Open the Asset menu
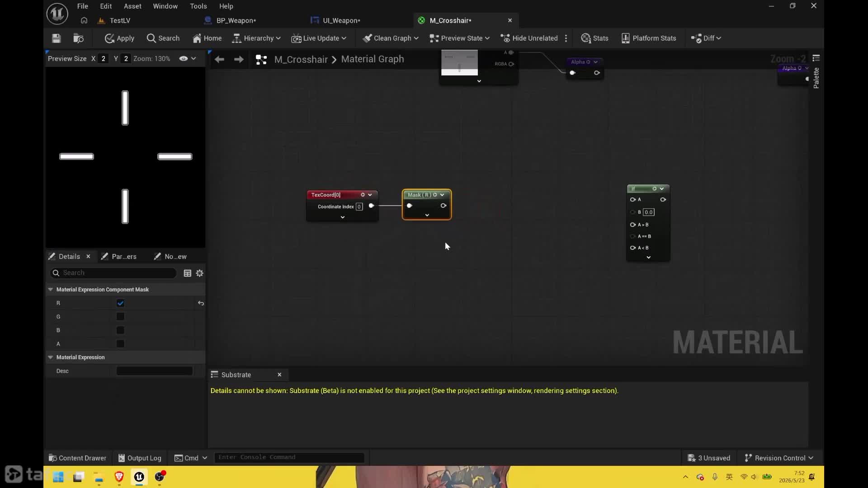This screenshot has height=488, width=868. (x=132, y=6)
